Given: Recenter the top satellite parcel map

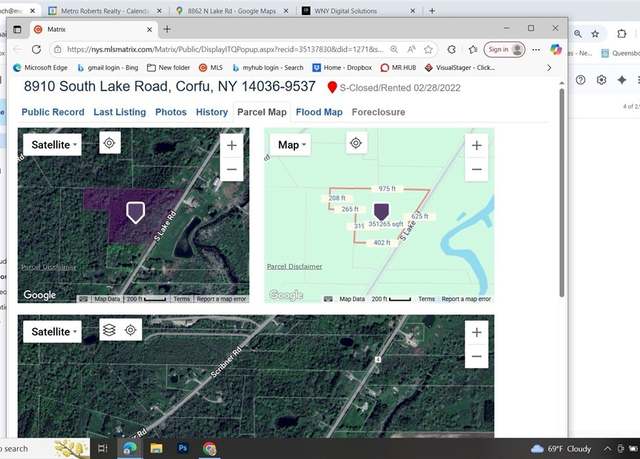Looking at the screenshot, I should [x=109, y=143].
